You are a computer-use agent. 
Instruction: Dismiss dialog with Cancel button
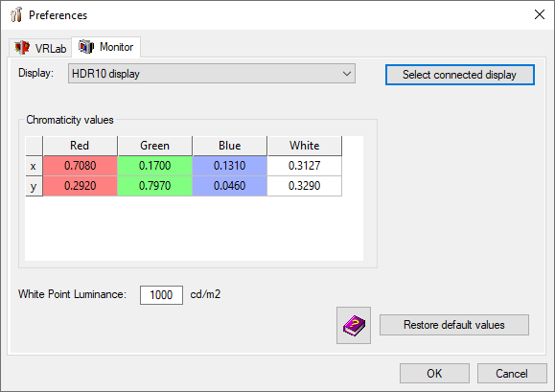[x=512, y=373]
